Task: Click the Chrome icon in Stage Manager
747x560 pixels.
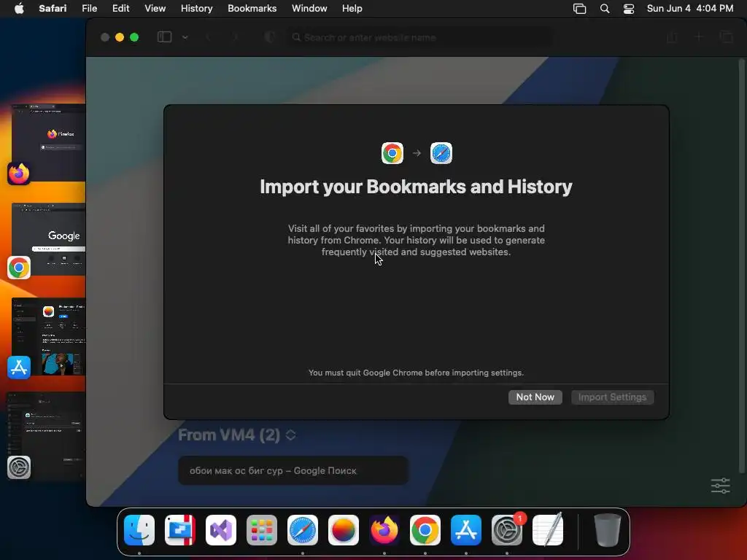Action: 19,268
